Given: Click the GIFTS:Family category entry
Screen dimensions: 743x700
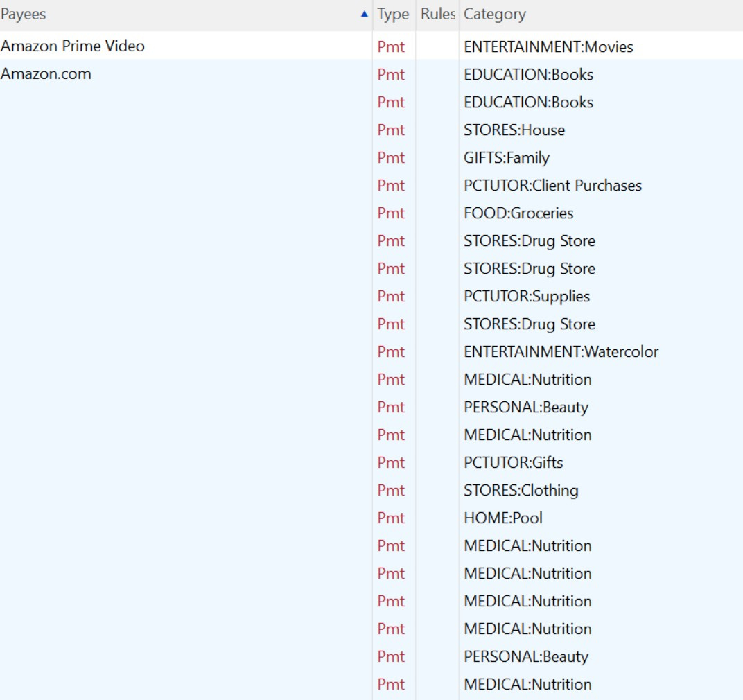Looking at the screenshot, I should point(506,157).
